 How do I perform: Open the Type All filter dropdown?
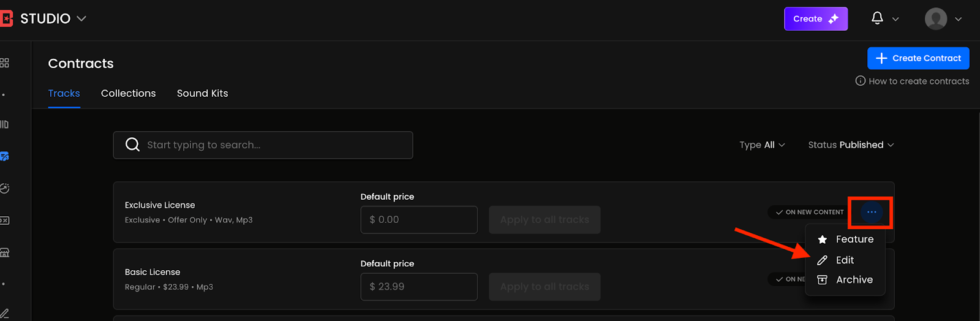tap(762, 145)
